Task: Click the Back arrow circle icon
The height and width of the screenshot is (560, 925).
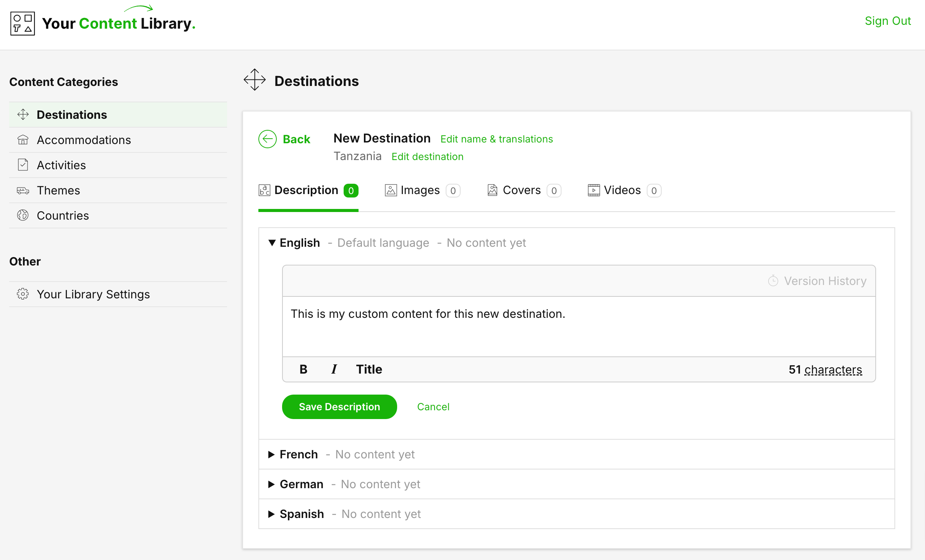Action: (267, 139)
